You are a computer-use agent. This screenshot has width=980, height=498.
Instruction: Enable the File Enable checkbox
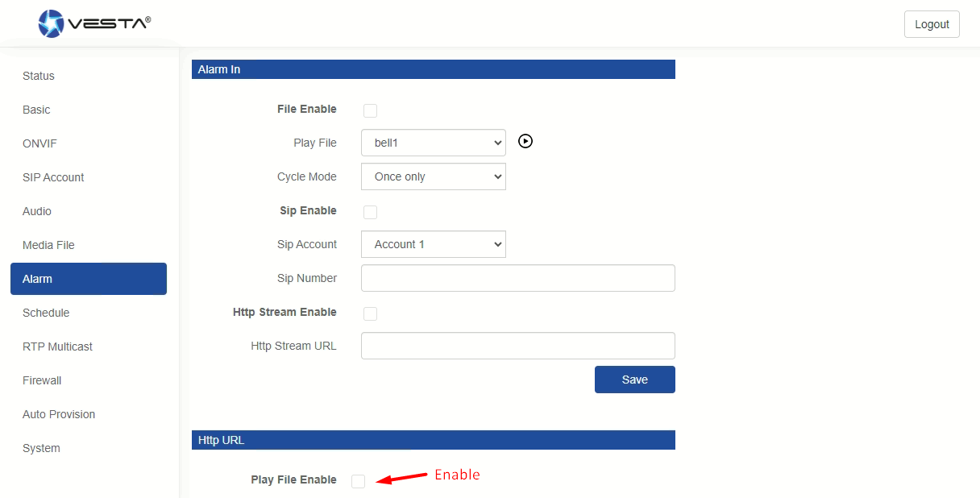pos(371,111)
